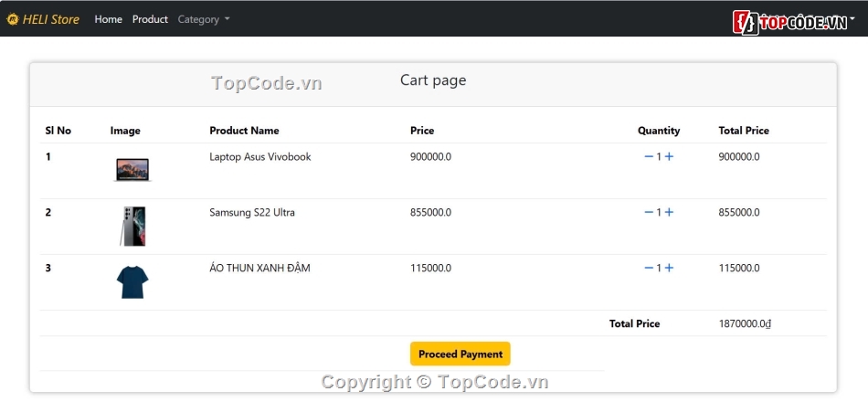Decrease quantity of Laptop Asus Vivobook

pyautogui.click(x=649, y=157)
